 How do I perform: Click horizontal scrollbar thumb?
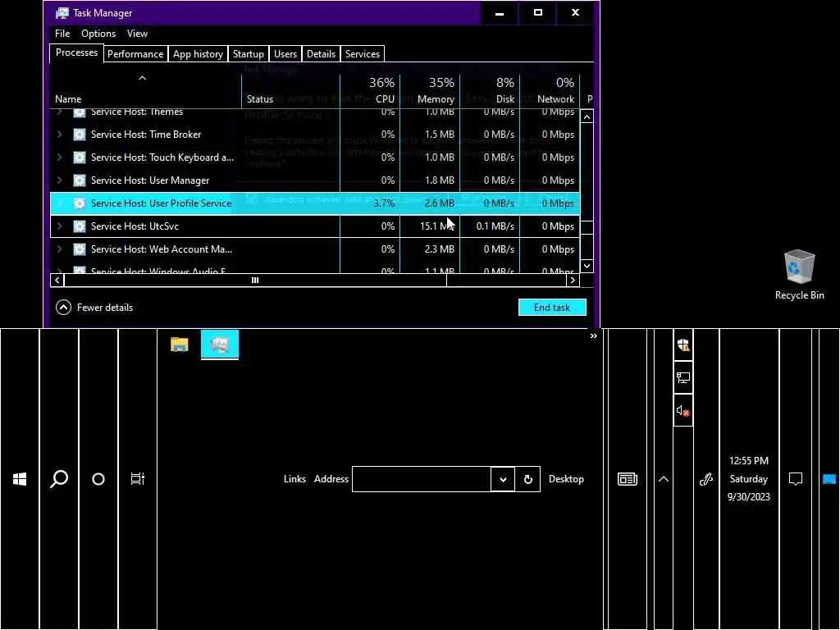tap(255, 281)
